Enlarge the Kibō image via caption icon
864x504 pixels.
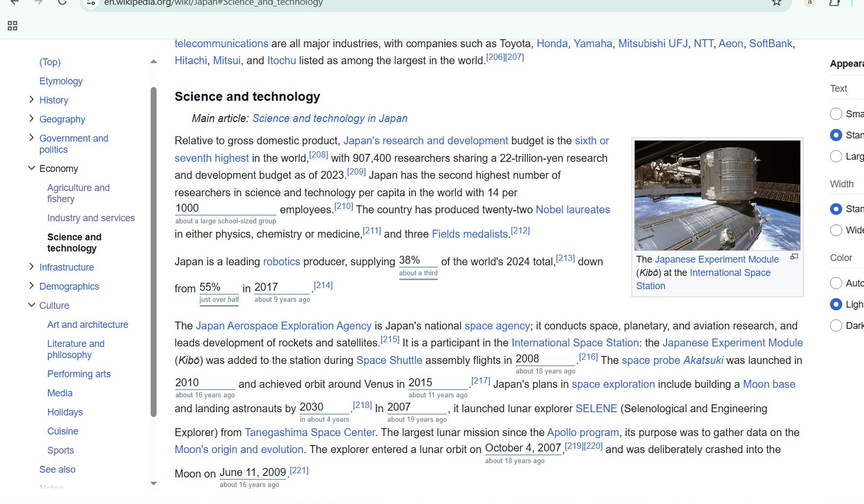click(x=794, y=257)
